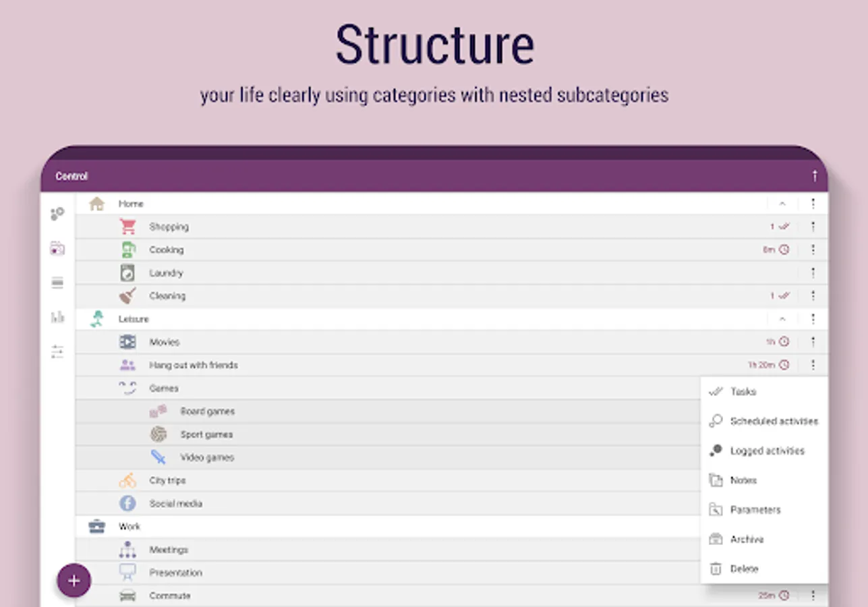Open the list view sidebar icon
The image size is (868, 607).
57,283
